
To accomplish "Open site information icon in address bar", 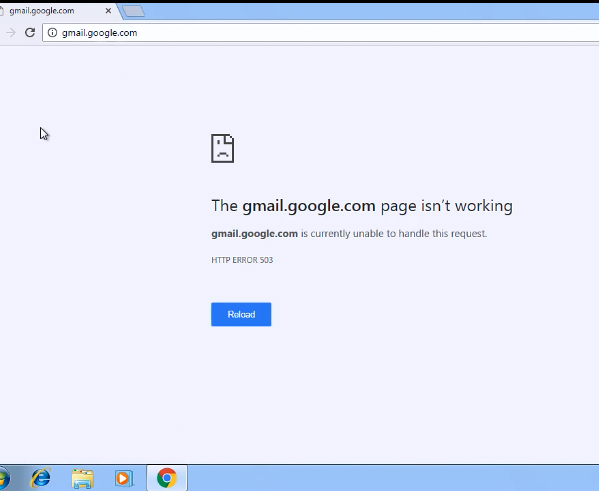I will 52,33.
